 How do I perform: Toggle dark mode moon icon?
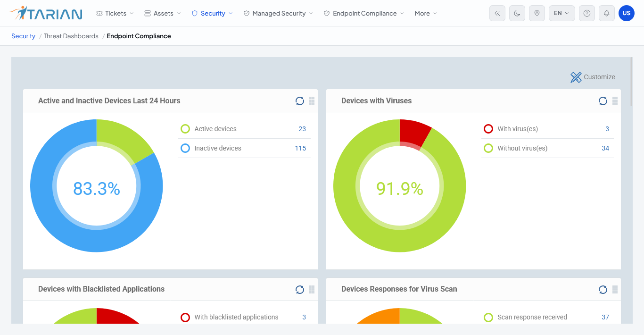[517, 13]
